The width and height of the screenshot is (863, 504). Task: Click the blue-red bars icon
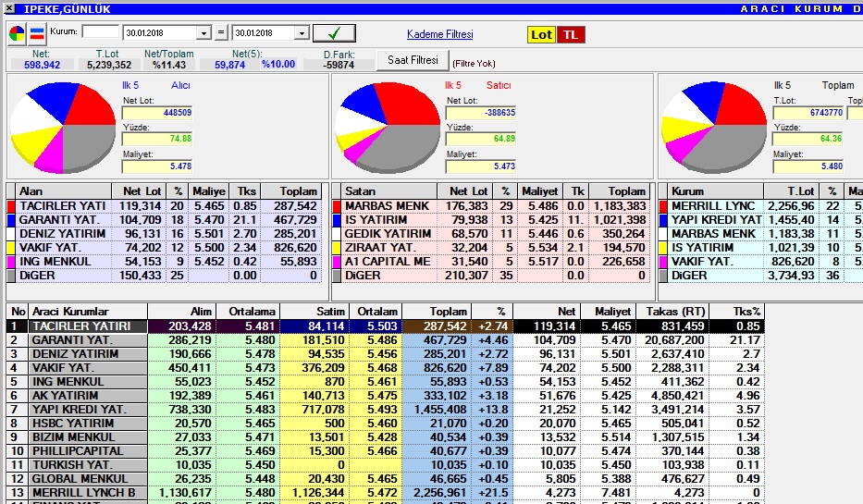pyautogui.click(x=37, y=34)
